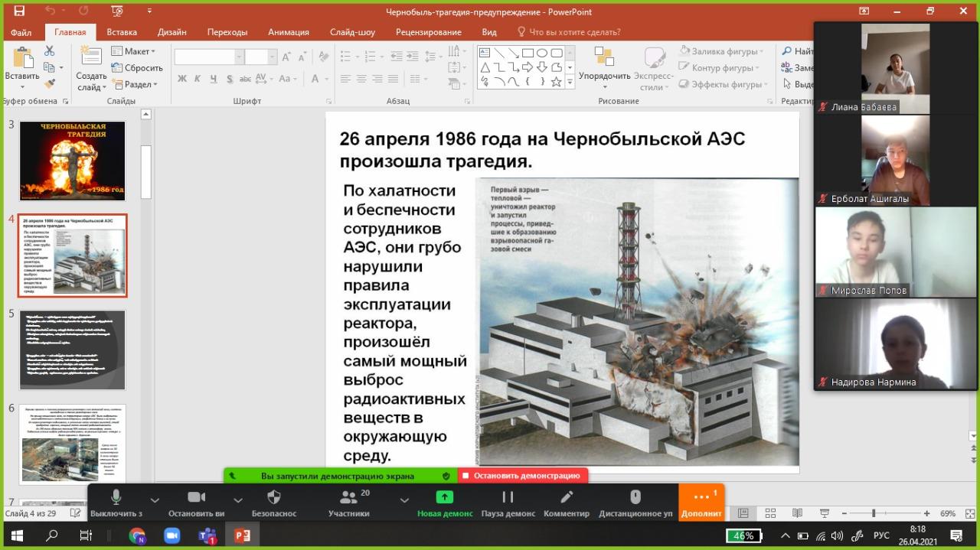Click the zoom slider in status bar

(x=874, y=513)
